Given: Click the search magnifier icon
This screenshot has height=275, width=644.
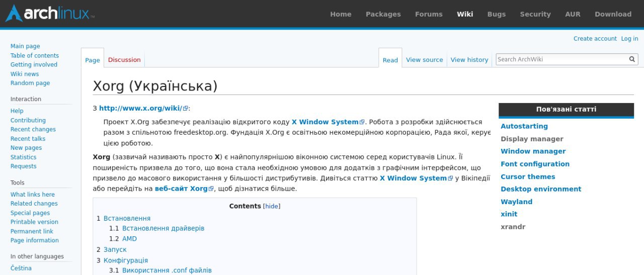Looking at the screenshot, I should click(632, 59).
